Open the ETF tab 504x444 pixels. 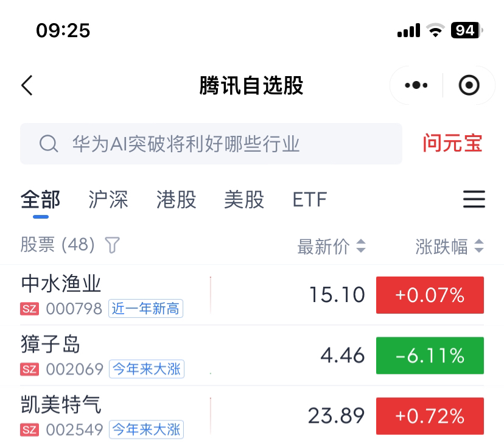310,200
